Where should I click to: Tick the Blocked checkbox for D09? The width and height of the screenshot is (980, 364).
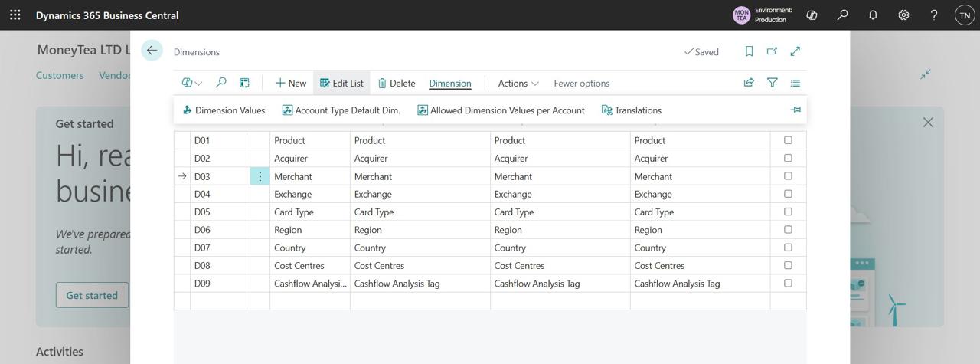click(788, 284)
